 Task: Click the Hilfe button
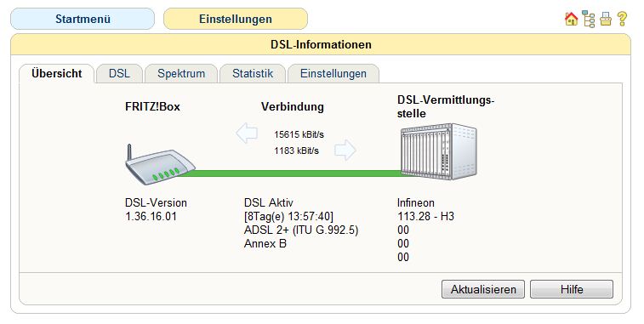click(x=572, y=289)
